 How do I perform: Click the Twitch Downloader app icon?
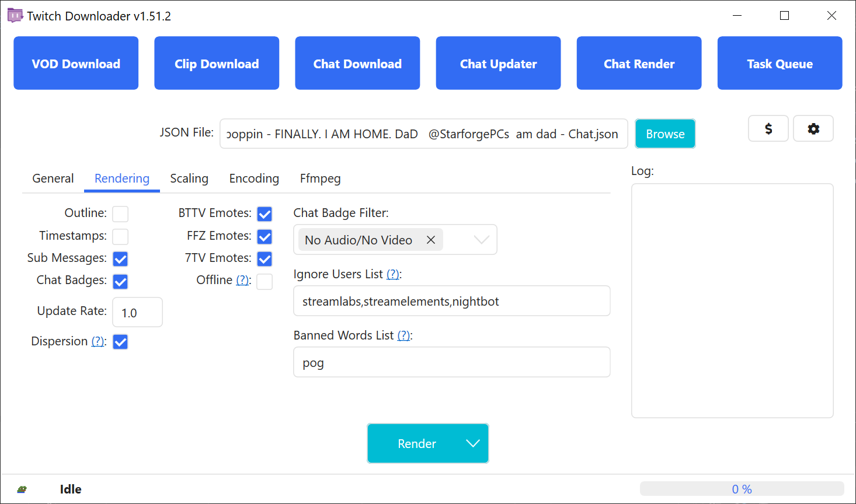[x=15, y=16]
